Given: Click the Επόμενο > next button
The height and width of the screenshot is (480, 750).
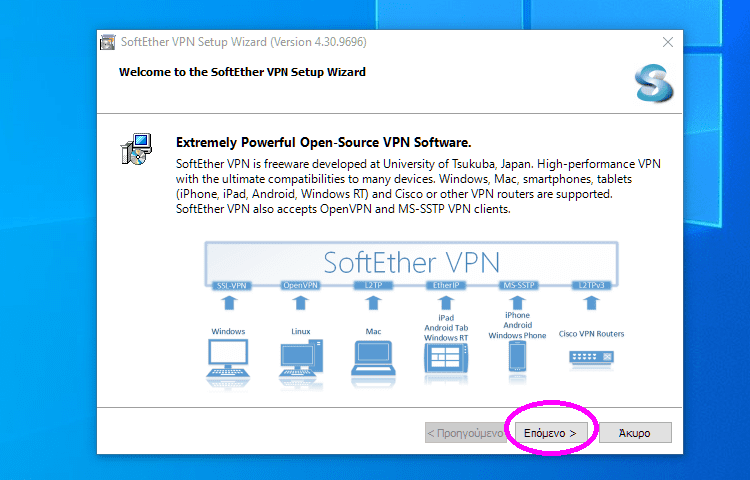Looking at the screenshot, I should (x=551, y=433).
